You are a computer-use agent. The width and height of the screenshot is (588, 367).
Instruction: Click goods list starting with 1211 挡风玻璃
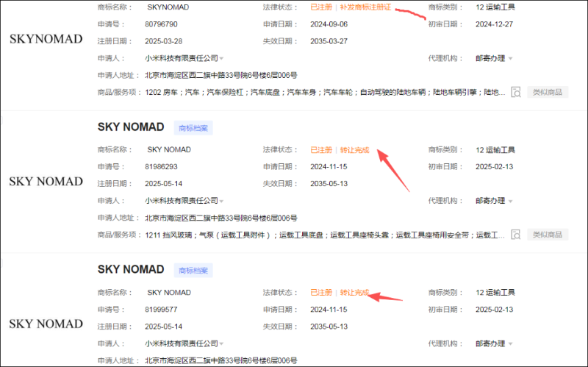[325, 235]
